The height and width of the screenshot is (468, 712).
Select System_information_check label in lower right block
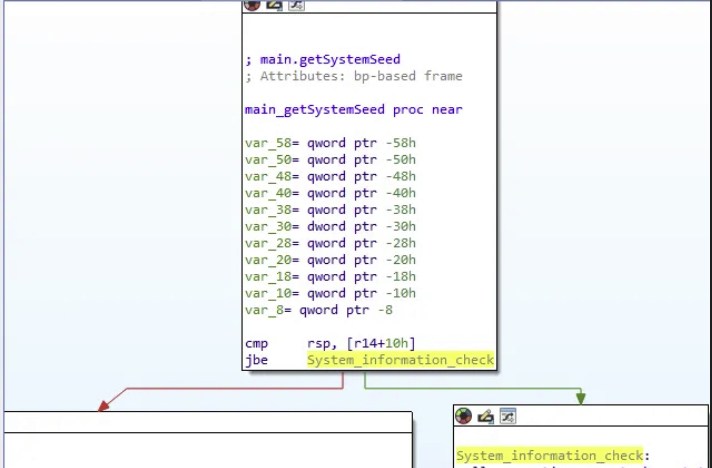549,456
